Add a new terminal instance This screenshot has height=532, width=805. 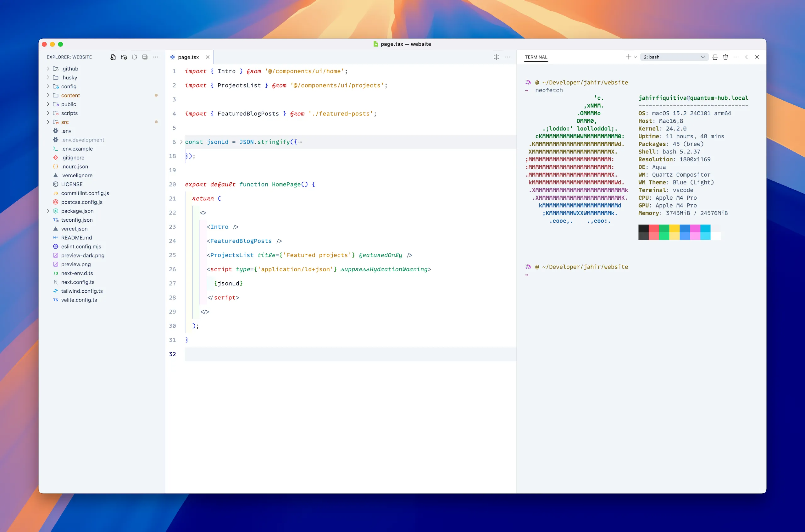pos(628,57)
